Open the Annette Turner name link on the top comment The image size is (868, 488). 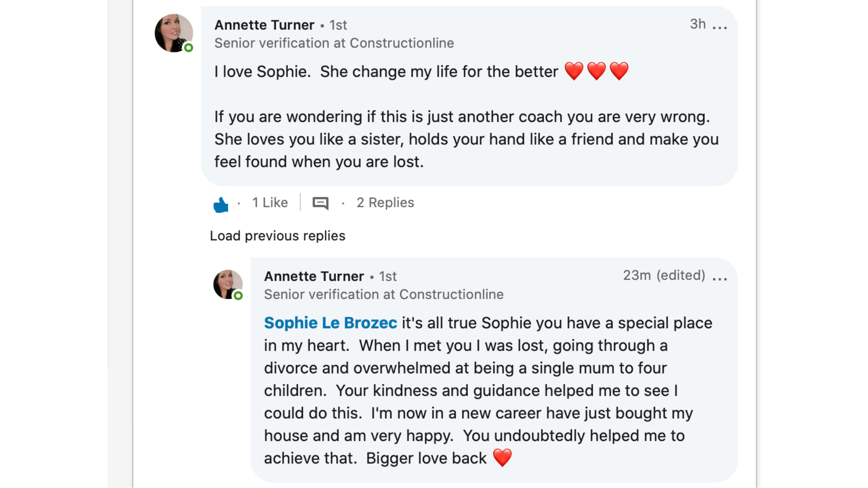(264, 25)
